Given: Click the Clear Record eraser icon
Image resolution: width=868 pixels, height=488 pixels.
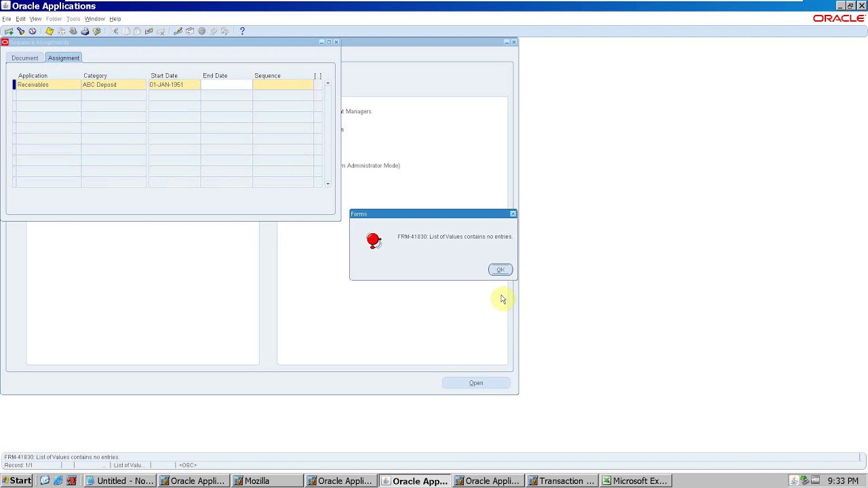Looking at the screenshot, I should point(149,31).
